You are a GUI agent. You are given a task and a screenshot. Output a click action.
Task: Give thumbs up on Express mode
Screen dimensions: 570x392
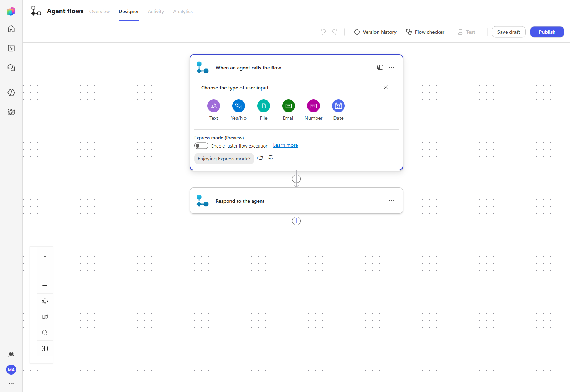point(260,158)
